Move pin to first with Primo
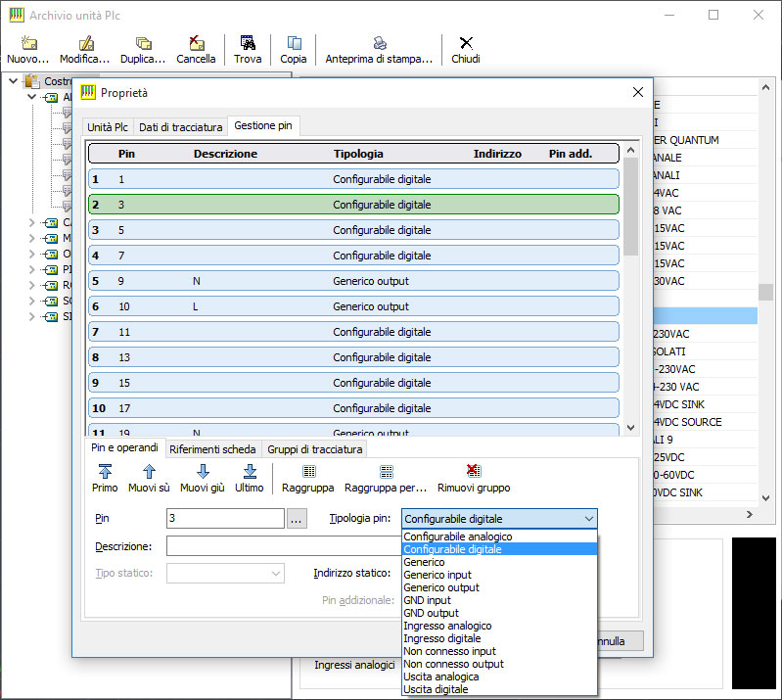The image size is (782, 700). pyautogui.click(x=105, y=472)
